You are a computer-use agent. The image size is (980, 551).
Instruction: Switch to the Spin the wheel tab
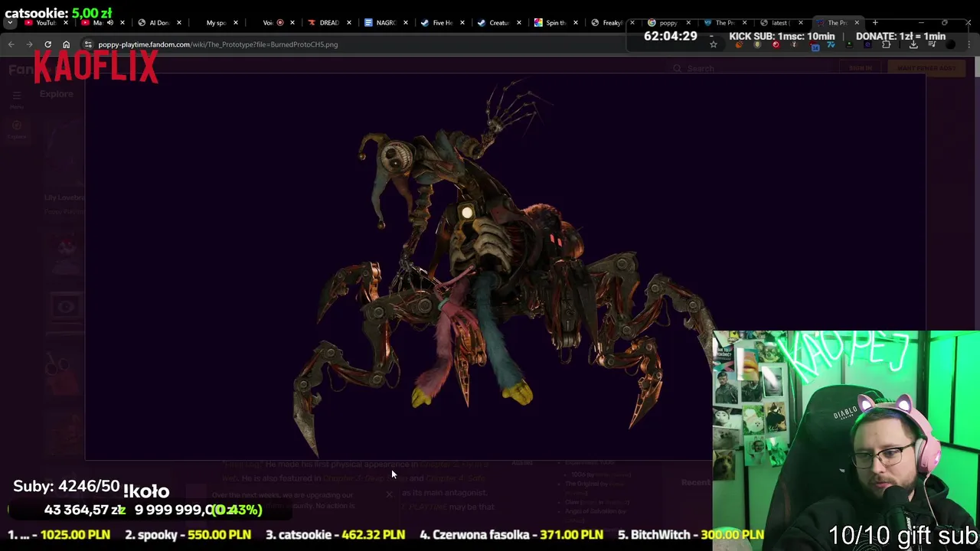pos(555,23)
